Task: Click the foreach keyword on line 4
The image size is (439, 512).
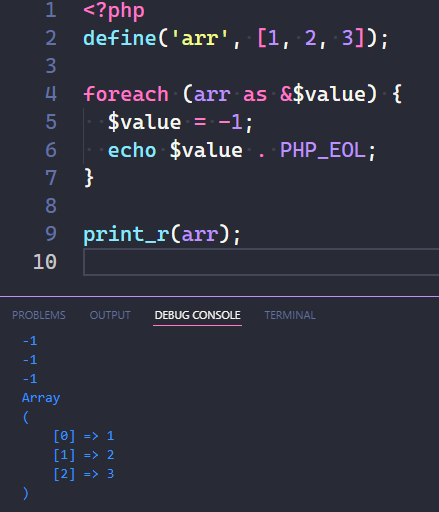Action: click(x=126, y=94)
